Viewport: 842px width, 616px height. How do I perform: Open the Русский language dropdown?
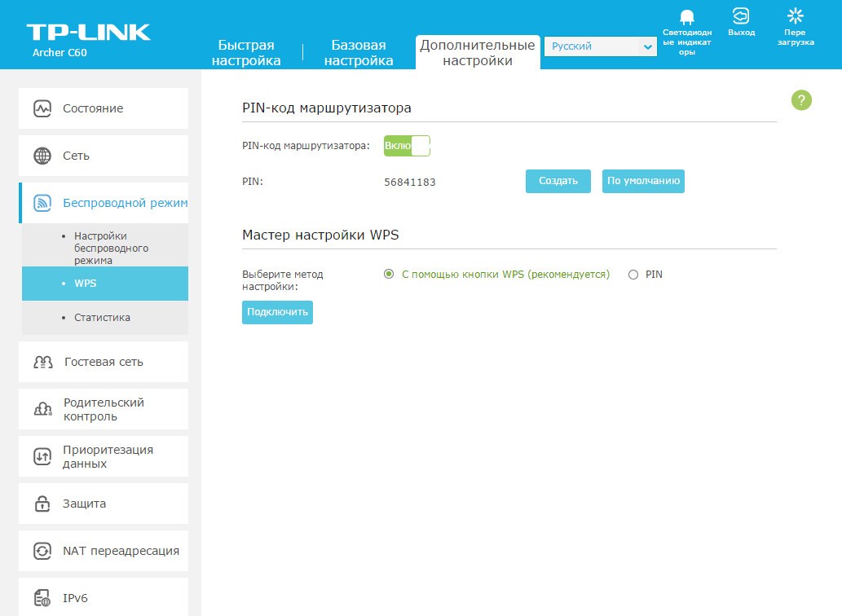(600, 47)
